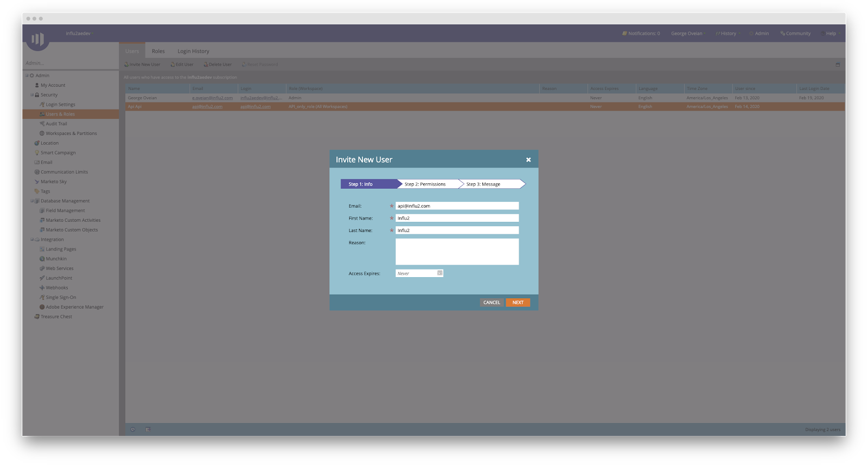Click the Webhooks icon in tree
Screen dimensions: 868x468
42,288
